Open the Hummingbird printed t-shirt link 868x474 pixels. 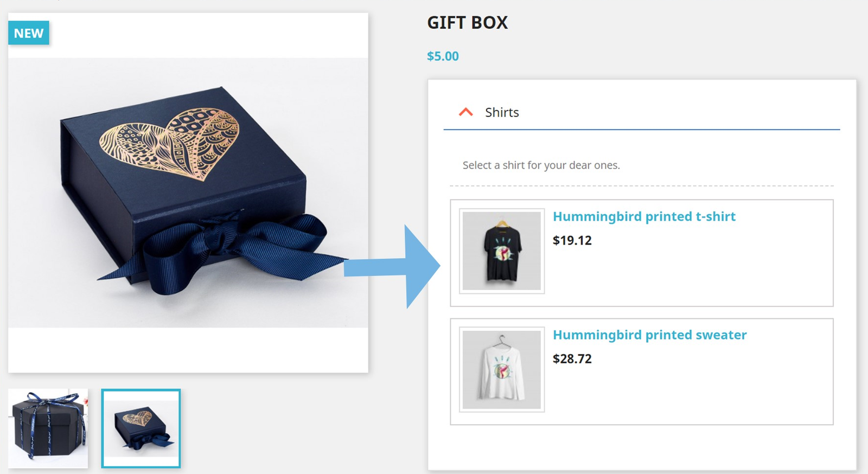pyautogui.click(x=644, y=216)
